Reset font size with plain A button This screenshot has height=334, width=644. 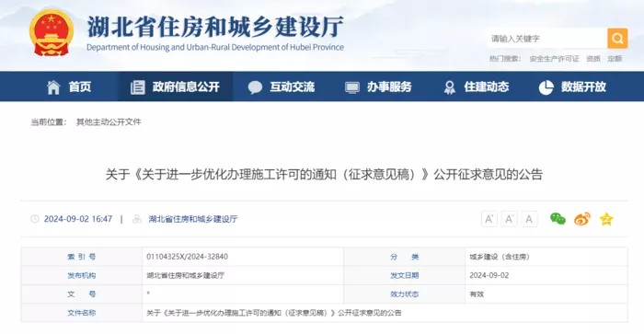529,219
